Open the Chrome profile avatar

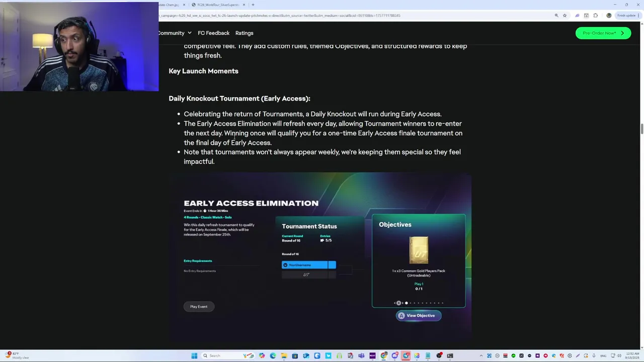click(609, 16)
